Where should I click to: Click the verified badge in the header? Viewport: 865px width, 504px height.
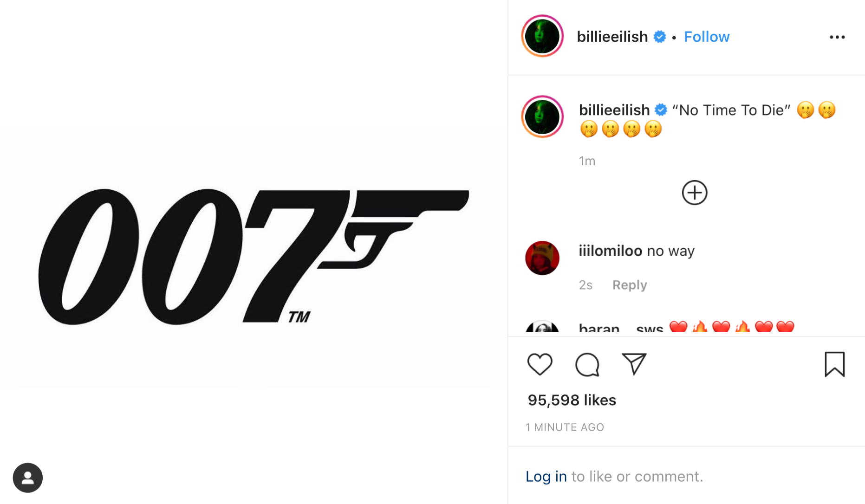point(660,37)
